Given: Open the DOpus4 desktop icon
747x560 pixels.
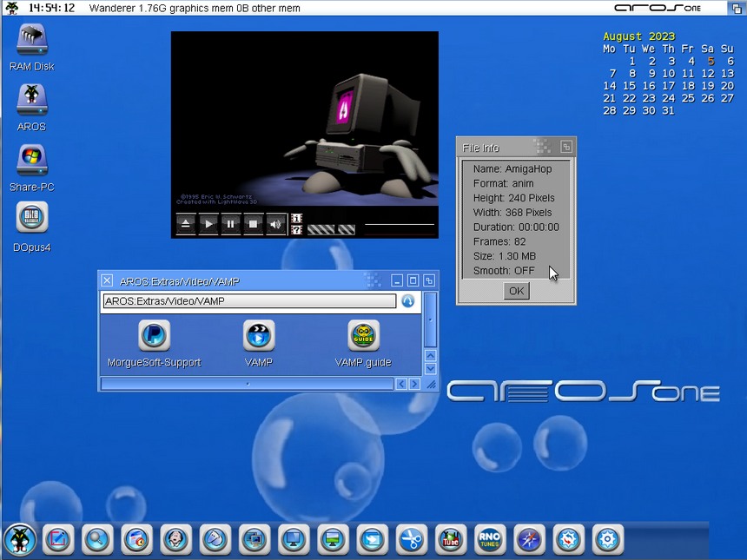Looking at the screenshot, I should pyautogui.click(x=32, y=217).
